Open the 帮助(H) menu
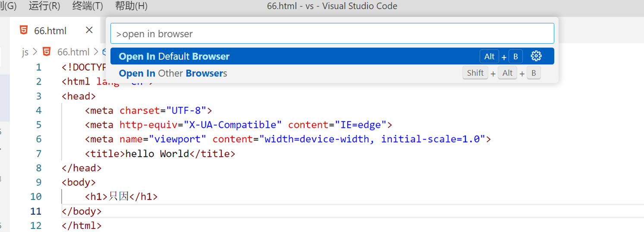This screenshot has height=232, width=644. 131,6
